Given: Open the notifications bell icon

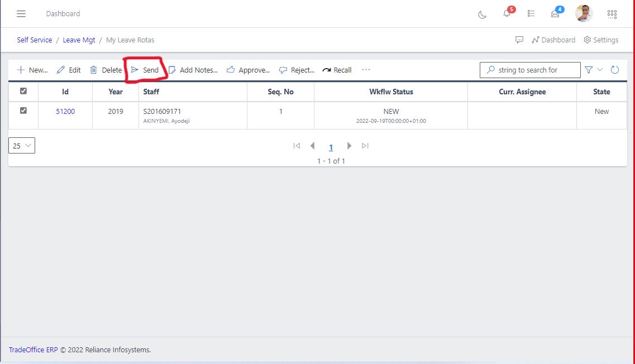Looking at the screenshot, I should point(507,13).
